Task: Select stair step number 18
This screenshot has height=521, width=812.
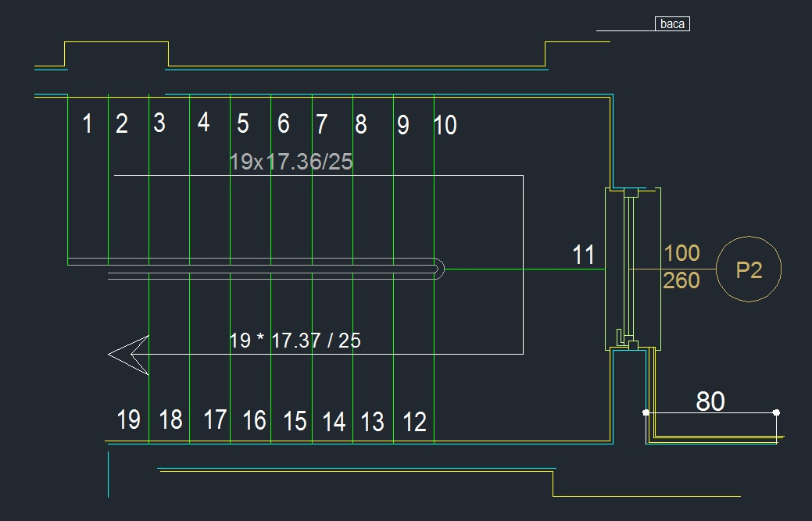Action: pos(170,419)
